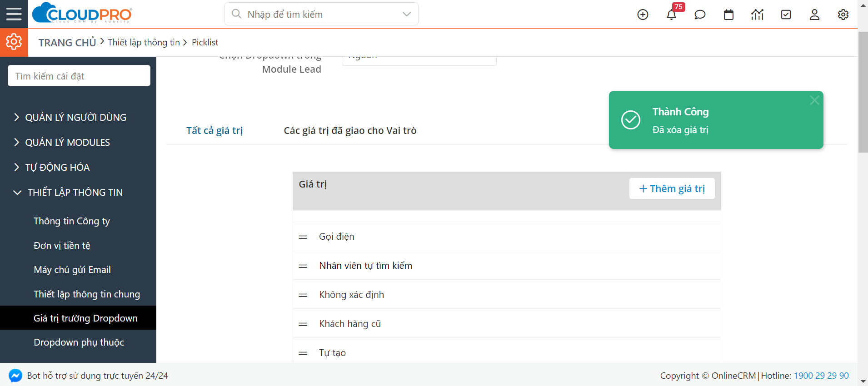
Task: Open the Lead dropdown field selector
Action: tap(419, 60)
